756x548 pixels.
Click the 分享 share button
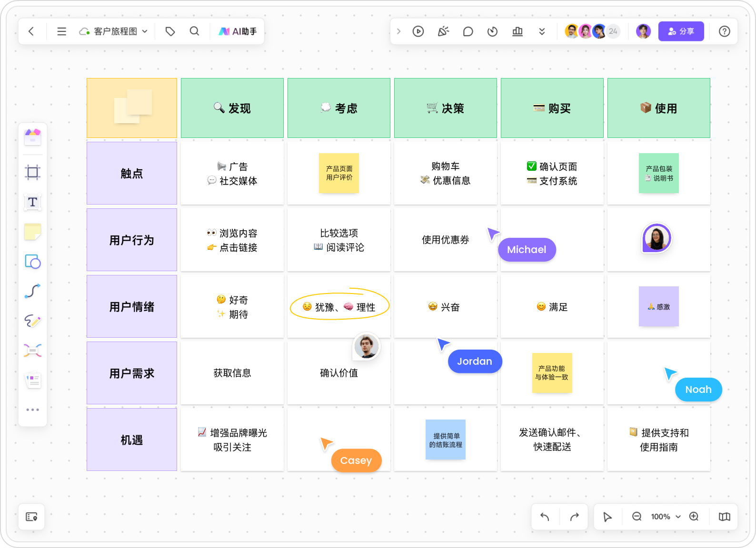(681, 31)
